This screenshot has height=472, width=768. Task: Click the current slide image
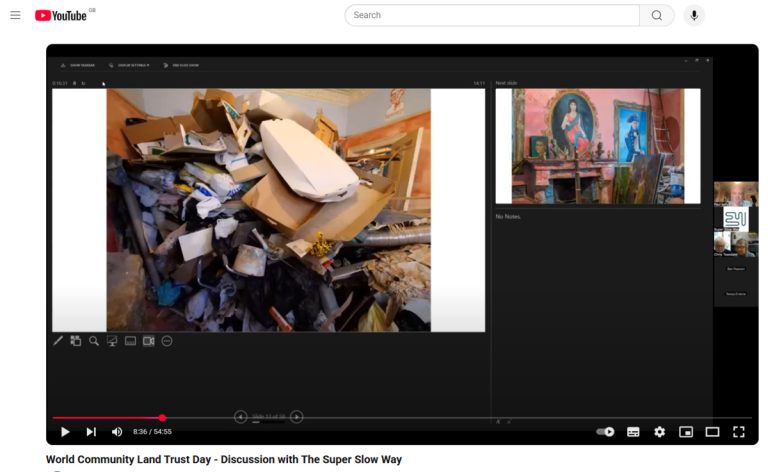tap(268, 210)
